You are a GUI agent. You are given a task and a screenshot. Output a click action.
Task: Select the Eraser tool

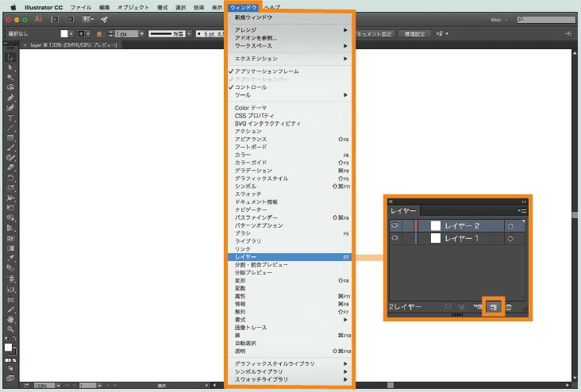tap(10, 167)
